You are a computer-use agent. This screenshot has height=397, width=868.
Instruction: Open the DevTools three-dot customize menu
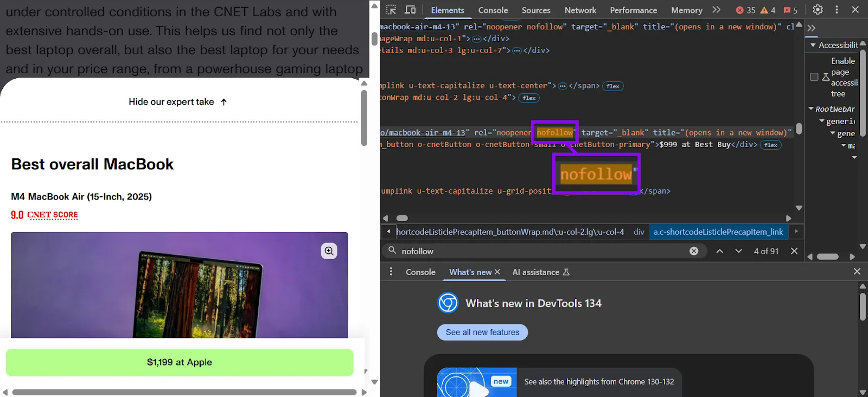[x=837, y=10]
